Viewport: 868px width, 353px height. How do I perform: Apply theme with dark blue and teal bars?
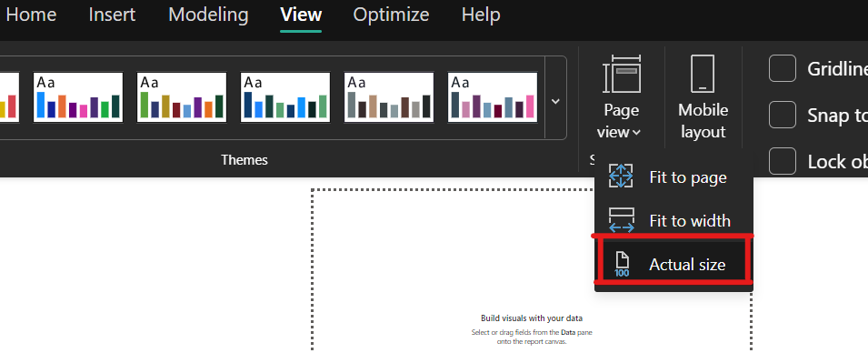(285, 97)
